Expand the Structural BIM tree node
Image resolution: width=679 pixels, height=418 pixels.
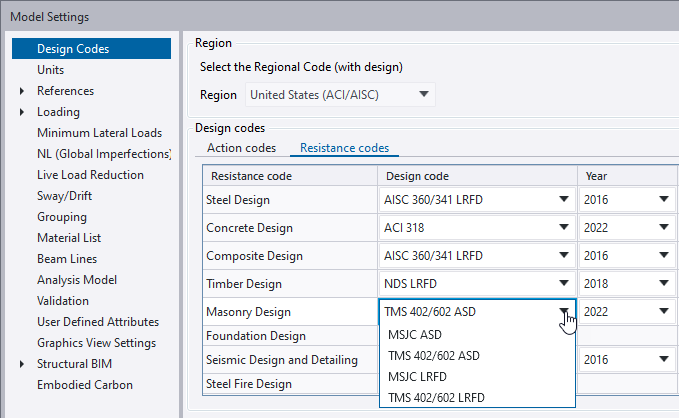(23, 364)
